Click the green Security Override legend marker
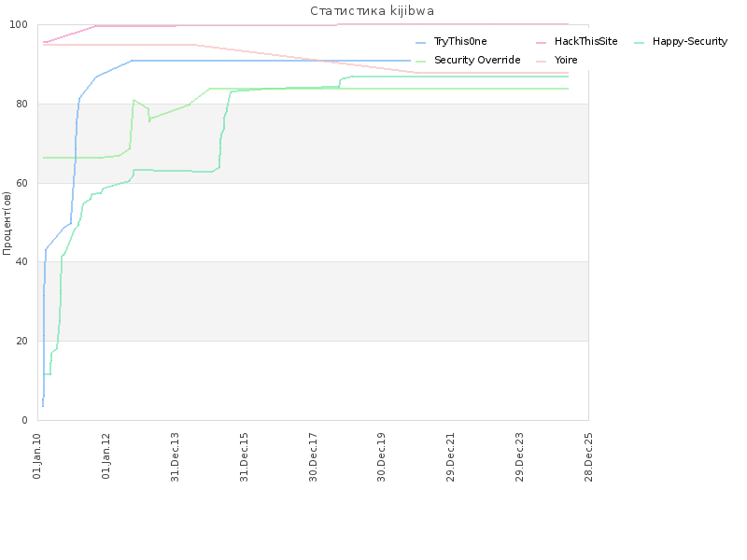The image size is (747, 560). (x=421, y=62)
